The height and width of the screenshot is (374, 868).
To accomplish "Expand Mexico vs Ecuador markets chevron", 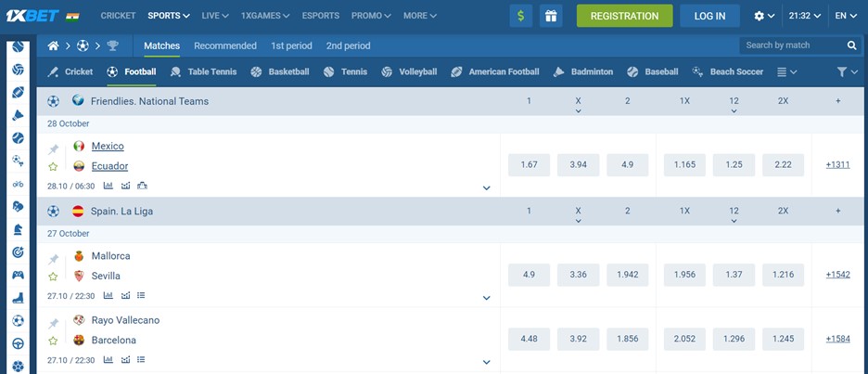I will pos(487,187).
